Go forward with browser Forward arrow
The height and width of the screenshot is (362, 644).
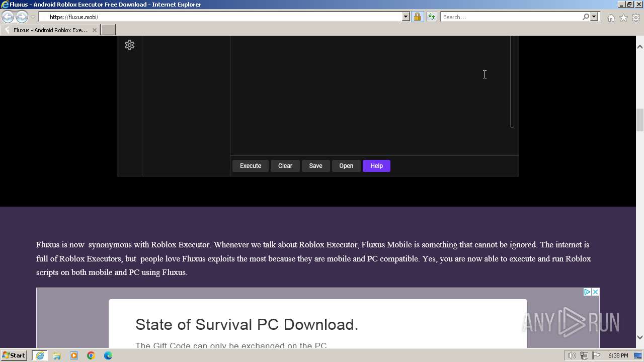[22, 17]
